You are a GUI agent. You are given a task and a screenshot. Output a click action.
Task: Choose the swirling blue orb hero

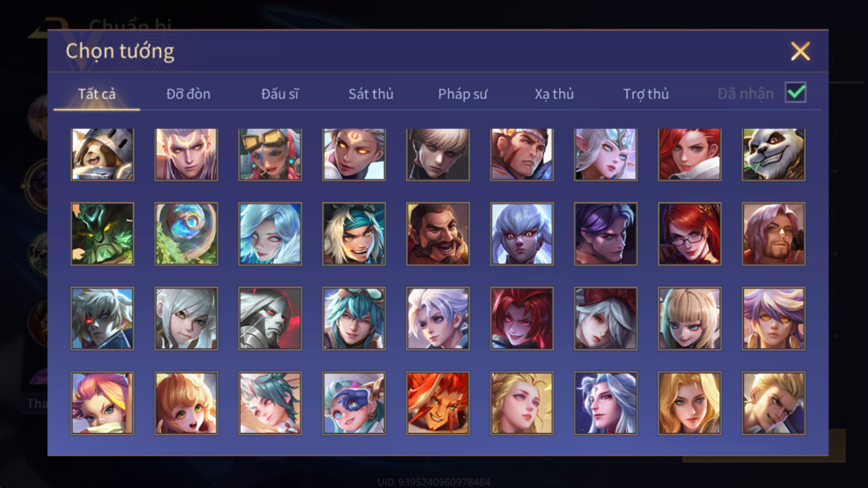(186, 234)
